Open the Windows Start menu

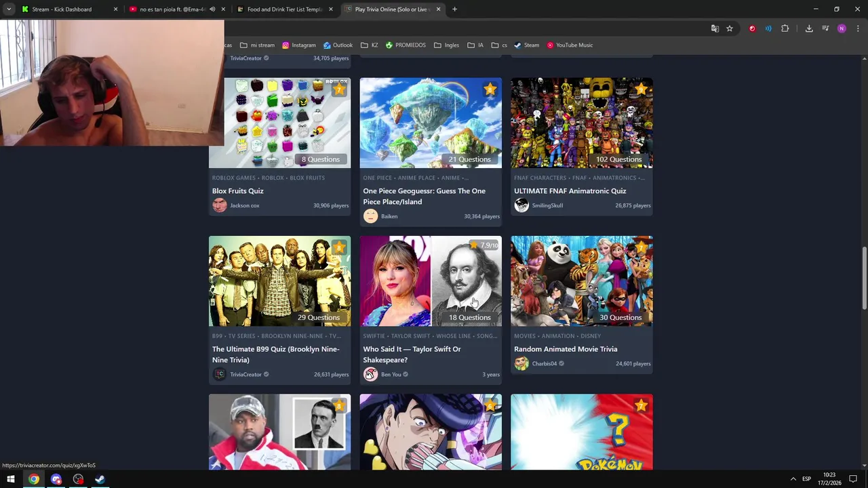pos(11,479)
